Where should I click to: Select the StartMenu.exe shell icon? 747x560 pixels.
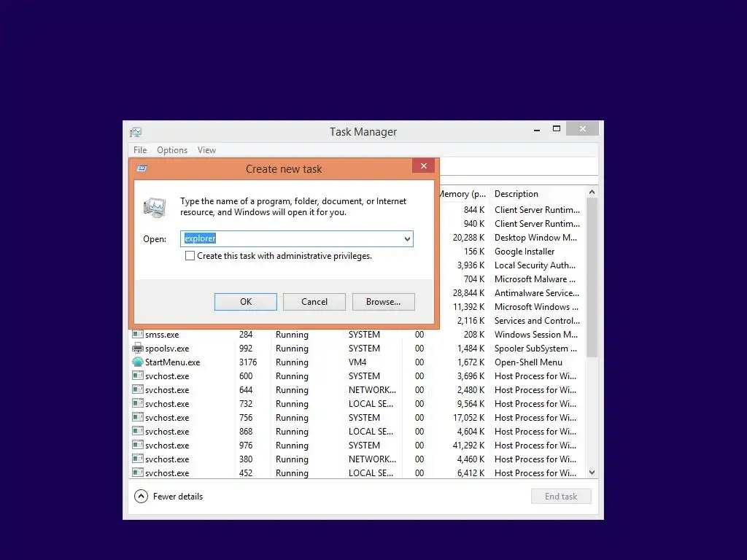(138, 362)
